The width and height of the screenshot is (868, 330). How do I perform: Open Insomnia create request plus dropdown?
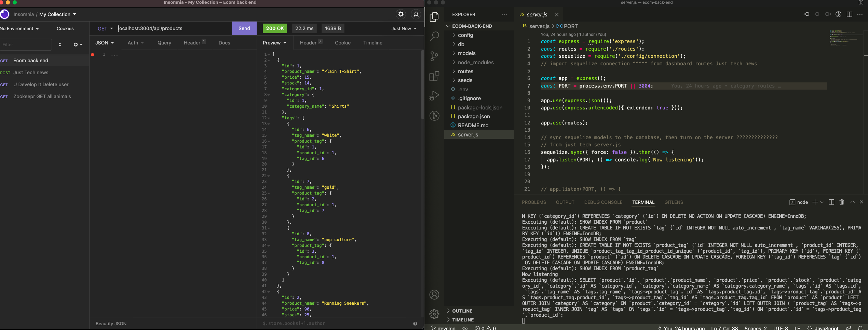tap(78, 44)
